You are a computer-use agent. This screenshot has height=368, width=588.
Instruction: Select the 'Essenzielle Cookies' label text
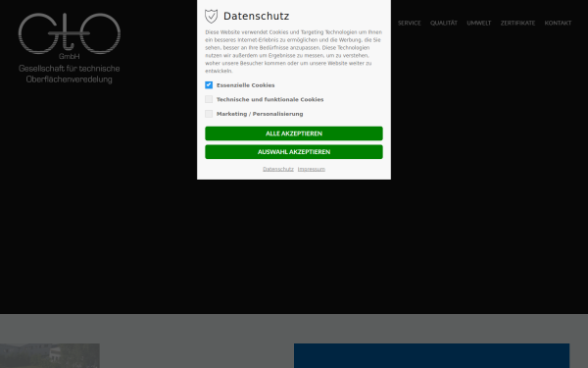pos(246,85)
